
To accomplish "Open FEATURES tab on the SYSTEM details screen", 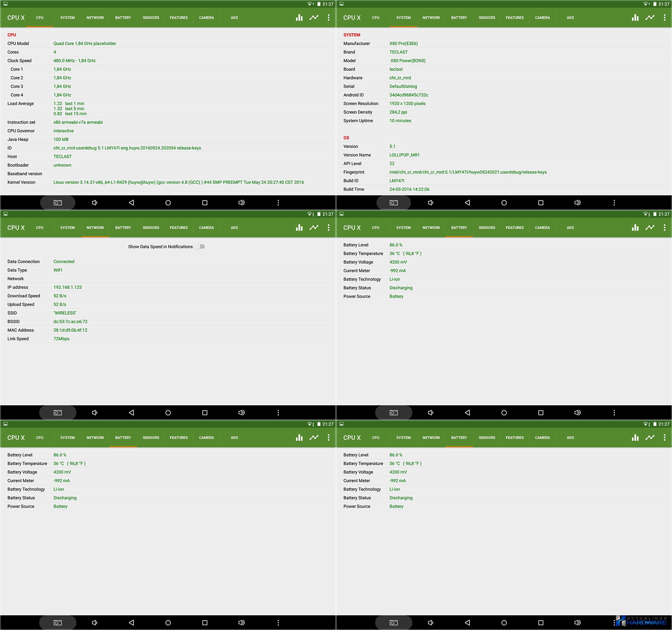I will pyautogui.click(x=514, y=17).
